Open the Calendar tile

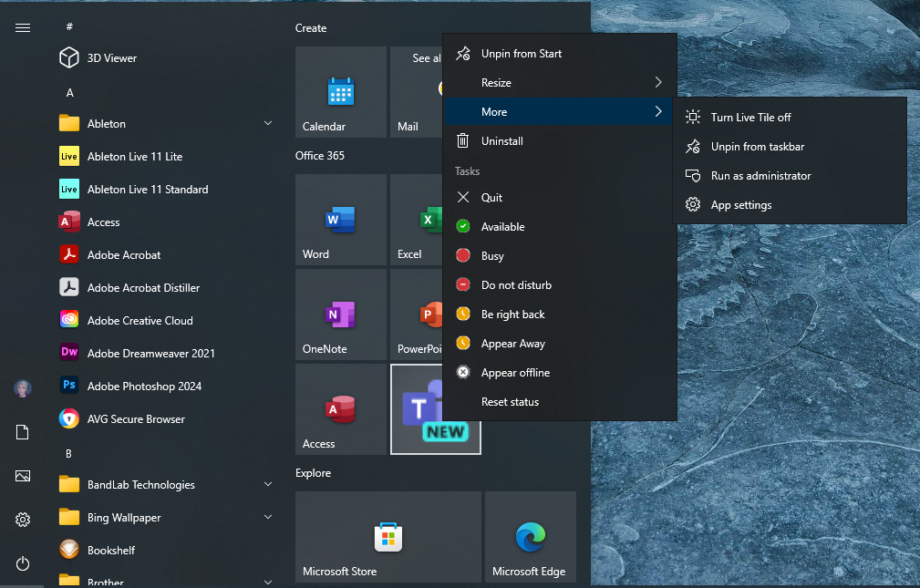coord(341,92)
